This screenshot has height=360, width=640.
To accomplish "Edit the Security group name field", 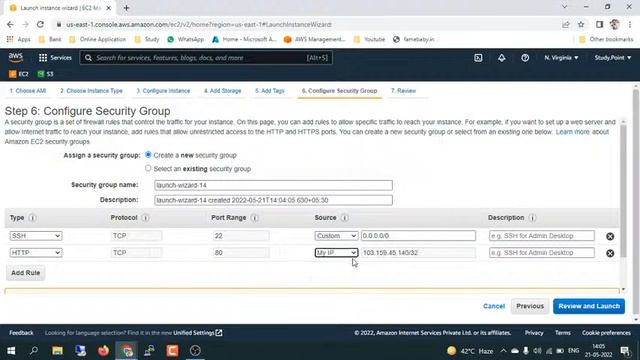I will point(273,185).
